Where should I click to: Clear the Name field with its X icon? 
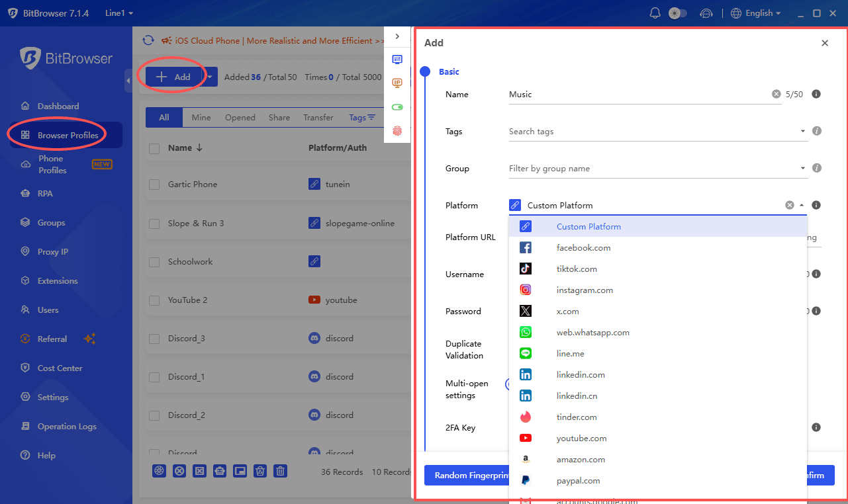[777, 95]
